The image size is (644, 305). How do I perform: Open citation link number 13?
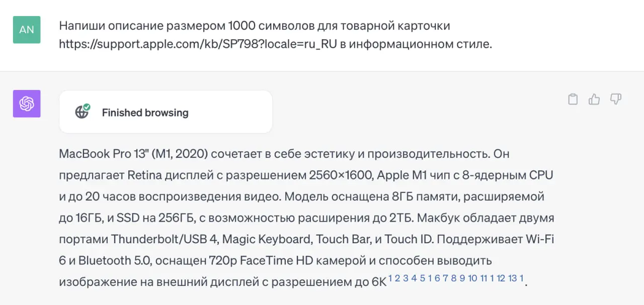[513, 278]
